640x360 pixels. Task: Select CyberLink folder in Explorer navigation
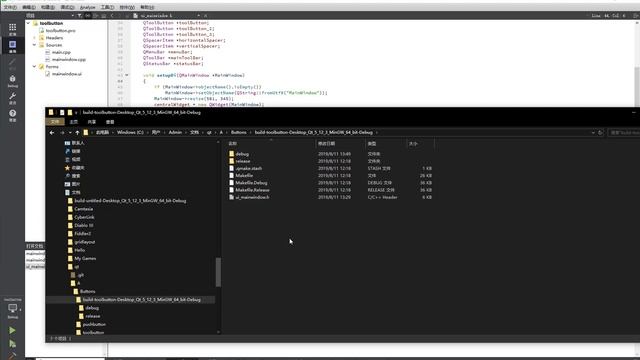(84, 217)
